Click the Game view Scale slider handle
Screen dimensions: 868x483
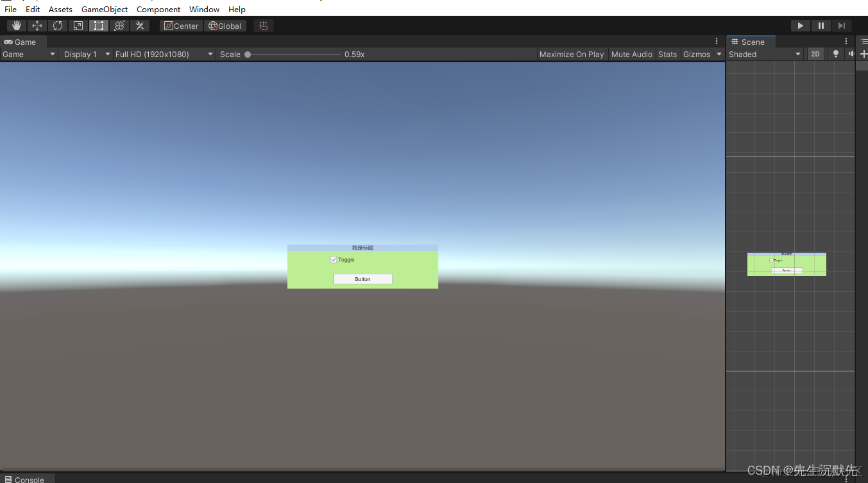coord(248,55)
